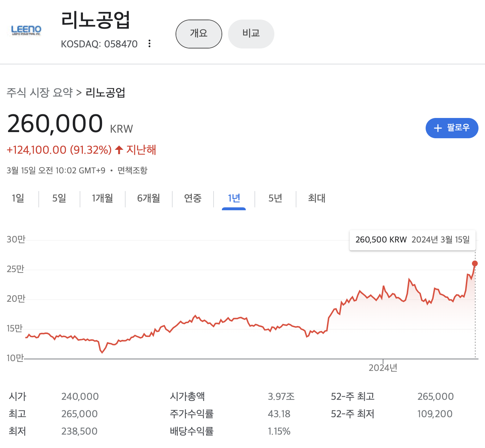
Task: Click the 260,000 current price
Action: (x=55, y=124)
